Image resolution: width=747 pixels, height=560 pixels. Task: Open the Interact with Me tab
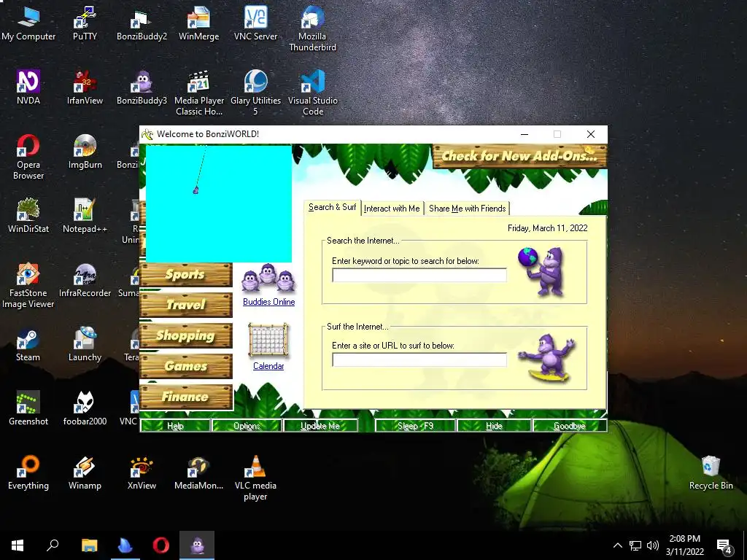coord(392,209)
